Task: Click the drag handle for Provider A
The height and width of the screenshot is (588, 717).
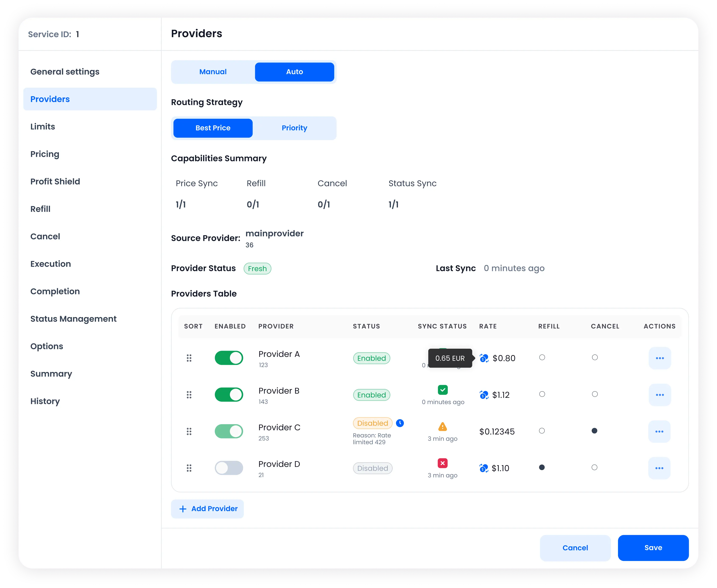Action: [x=189, y=358]
